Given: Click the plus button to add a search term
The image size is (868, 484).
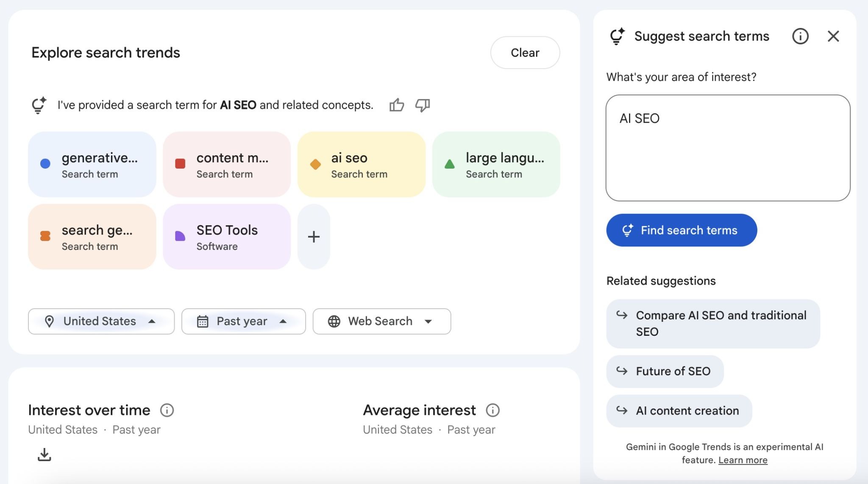Looking at the screenshot, I should (314, 236).
